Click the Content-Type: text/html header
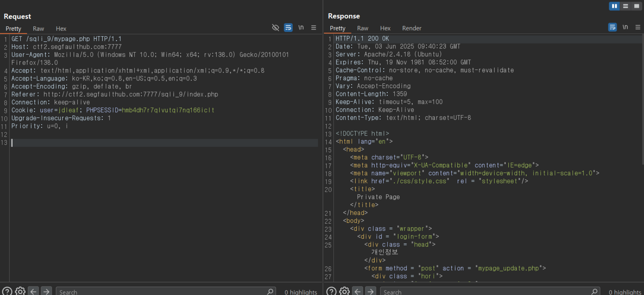644x295 pixels. (x=403, y=118)
